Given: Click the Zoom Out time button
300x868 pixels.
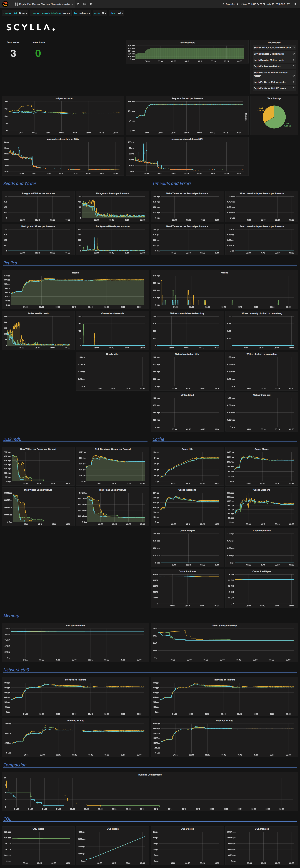Looking at the screenshot, I should click(230, 4).
